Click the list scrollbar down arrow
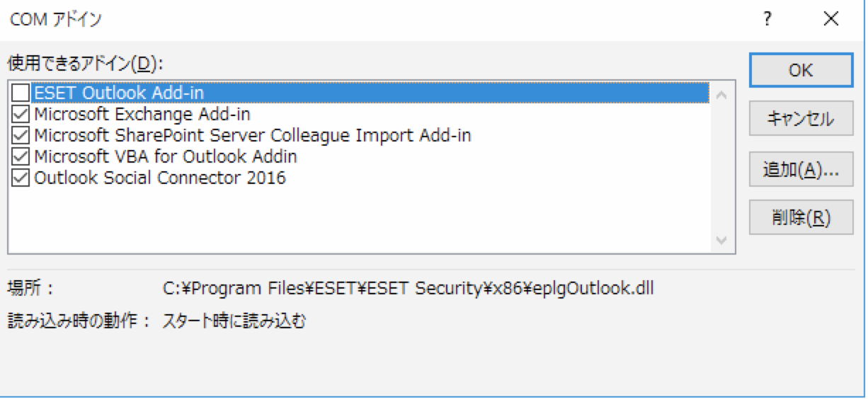Screen dimensions: 868x399 point(721,241)
